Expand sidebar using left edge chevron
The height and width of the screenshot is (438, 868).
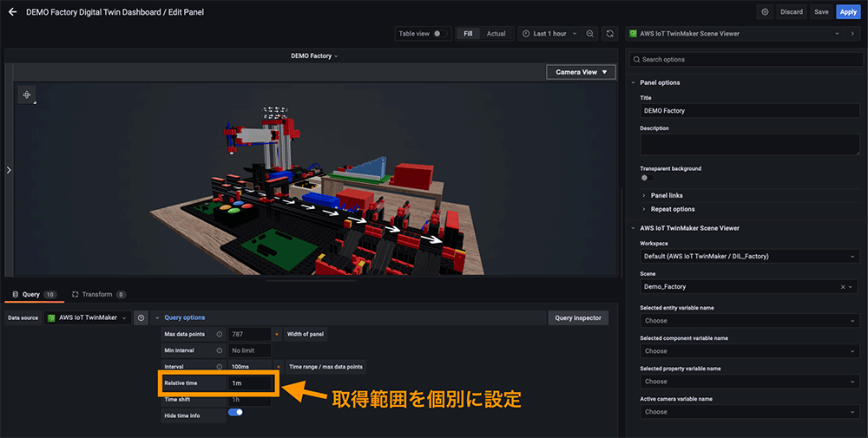9,170
